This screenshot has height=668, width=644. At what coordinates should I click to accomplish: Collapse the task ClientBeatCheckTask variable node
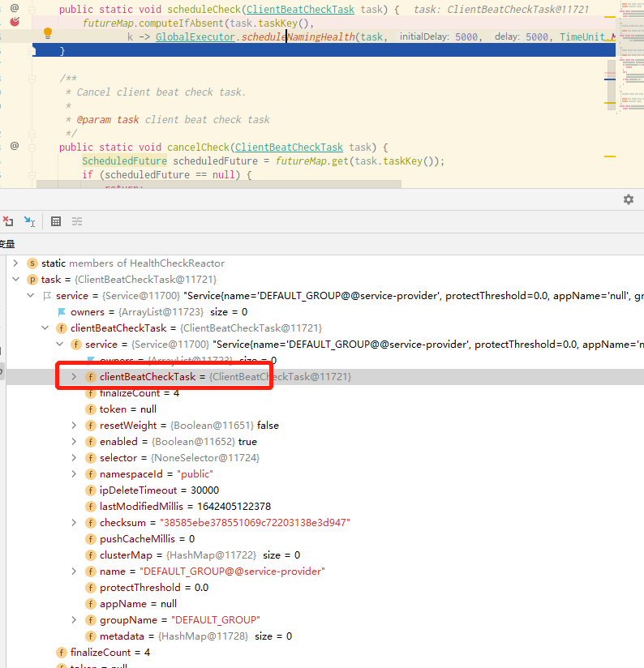point(15,280)
